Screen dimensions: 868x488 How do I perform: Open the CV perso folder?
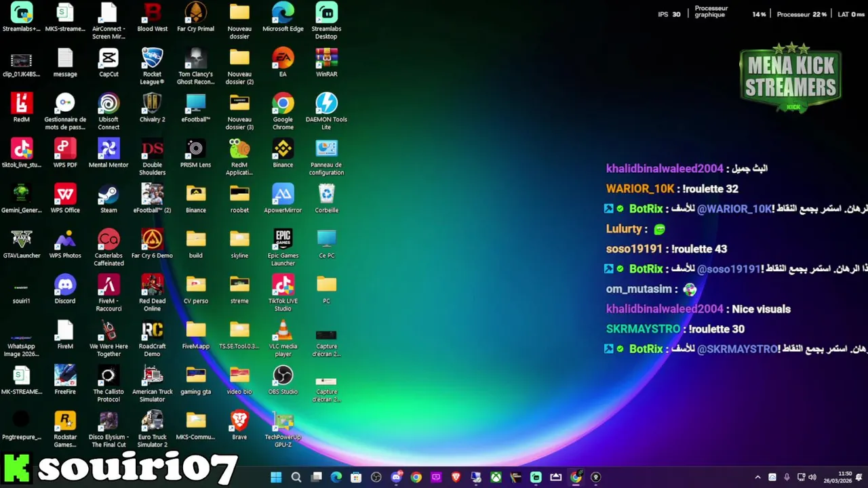pos(195,291)
